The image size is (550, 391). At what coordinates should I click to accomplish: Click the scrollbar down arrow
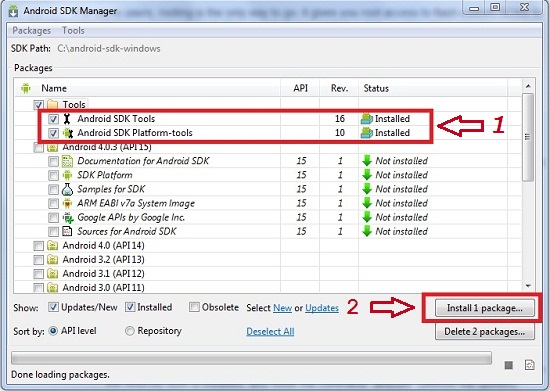528,286
